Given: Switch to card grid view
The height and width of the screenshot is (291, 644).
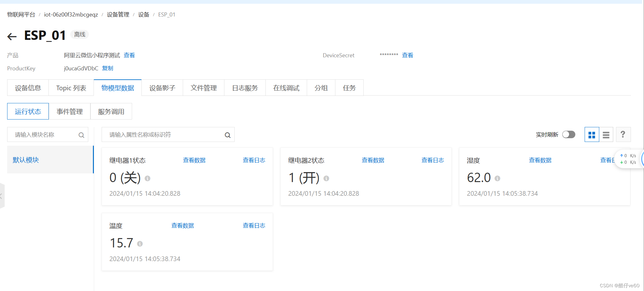Looking at the screenshot, I should [x=592, y=134].
